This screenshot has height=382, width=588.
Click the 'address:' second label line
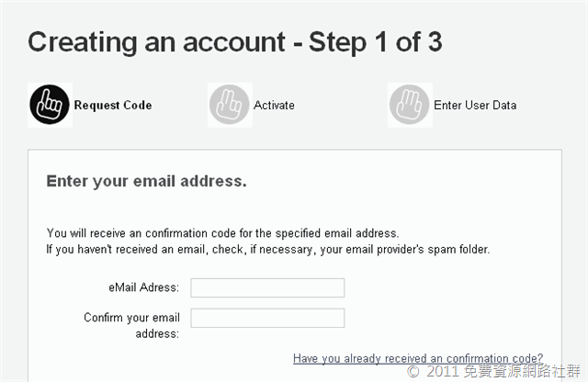click(157, 333)
